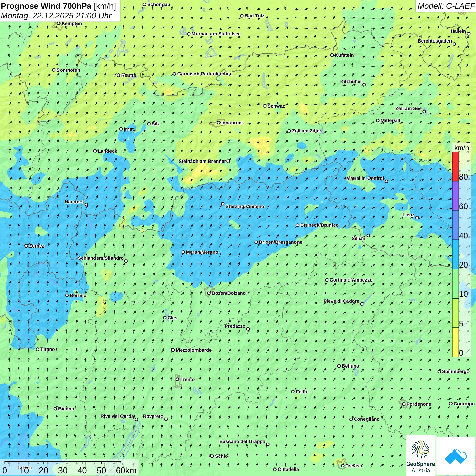Click the Trento city label
Screen dimensions: 476x476
188,379
